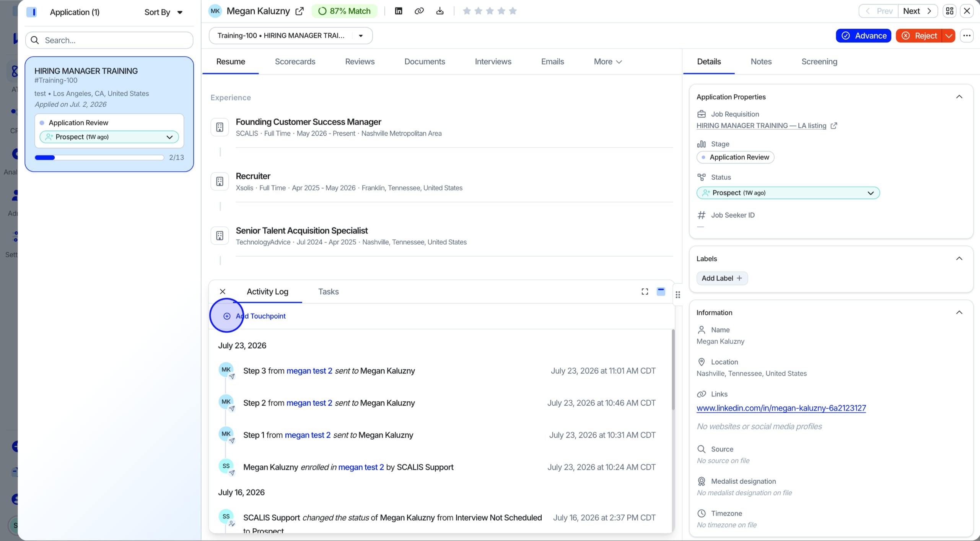The image size is (980, 541).
Task: Click SS avatar beside enrolled entry
Action: coord(226,466)
